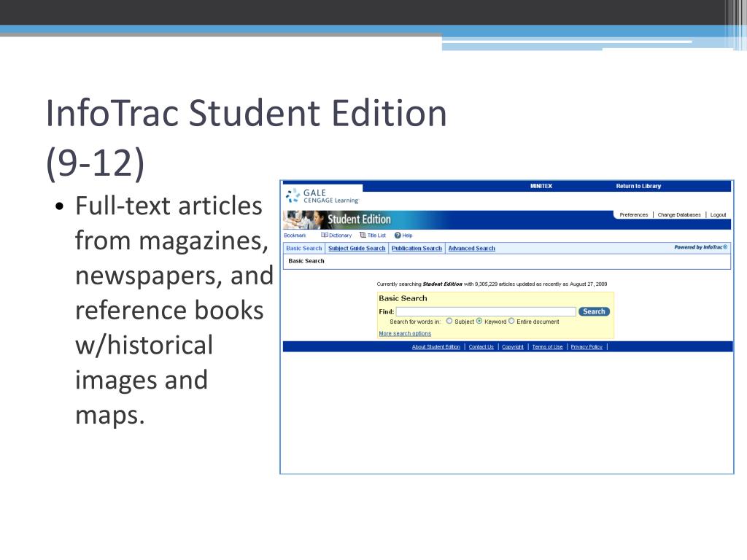Open the Help question-mark icon
Screen dimensions: 747x560
click(398, 236)
